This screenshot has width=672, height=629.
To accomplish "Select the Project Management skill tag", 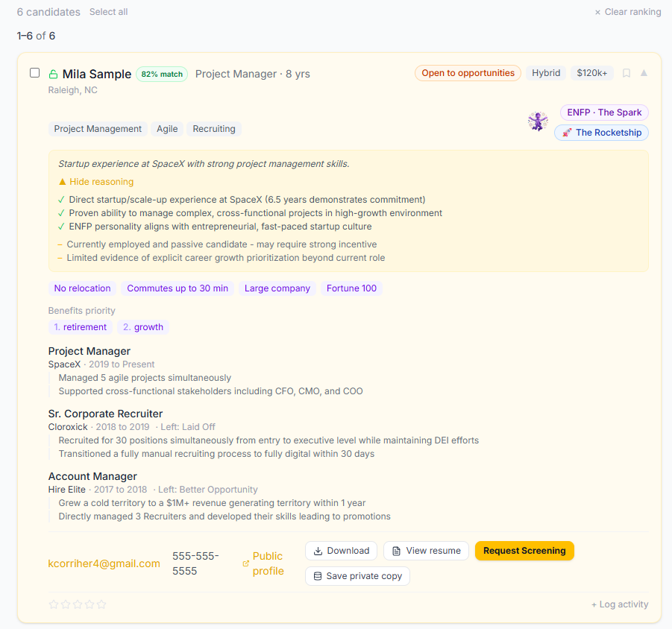I will point(98,129).
